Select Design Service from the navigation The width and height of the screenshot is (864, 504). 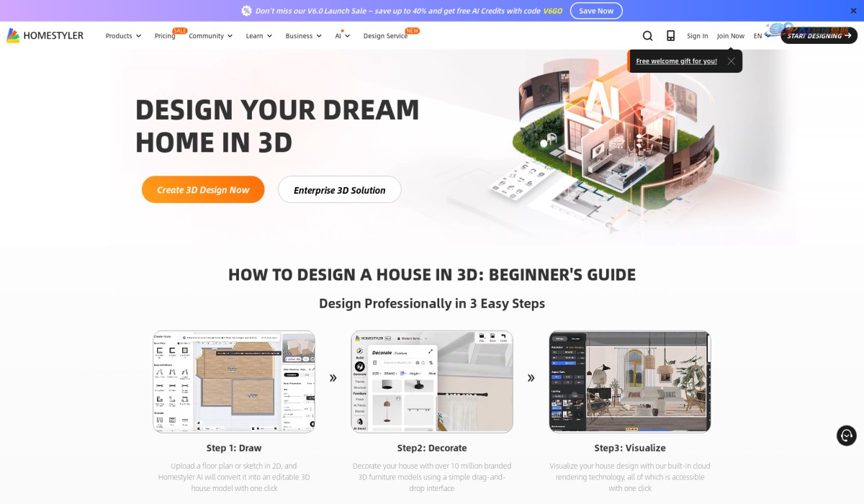(x=384, y=35)
